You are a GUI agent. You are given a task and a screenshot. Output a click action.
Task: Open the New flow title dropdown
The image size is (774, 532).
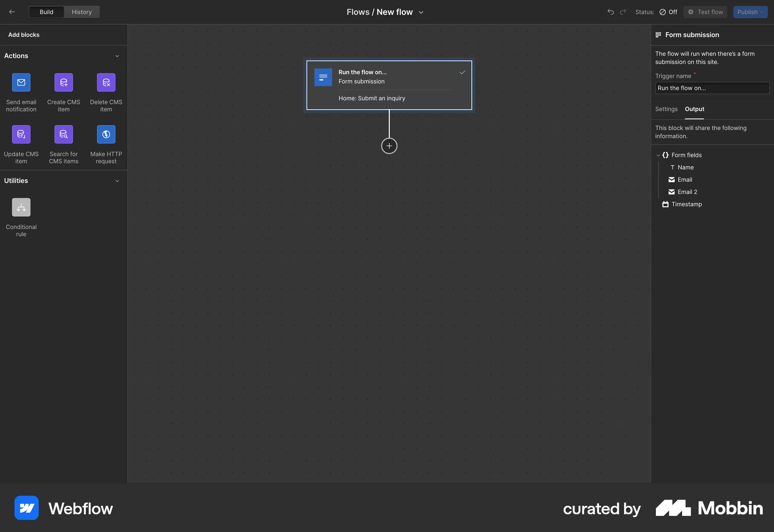pos(421,12)
